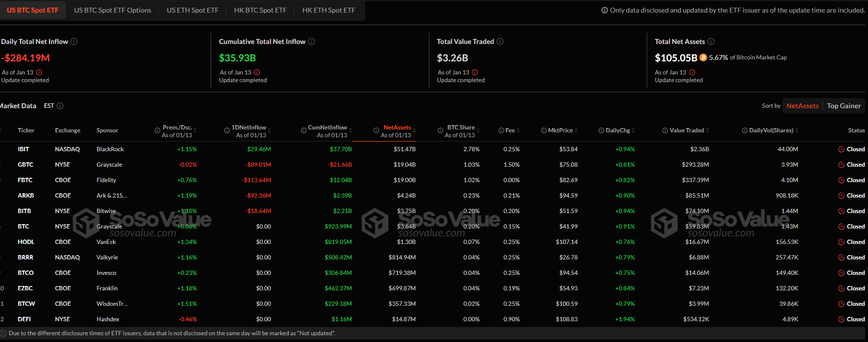868x342 pixels.
Task: Click info icon beside Total Net Assets
Action: [x=711, y=42]
